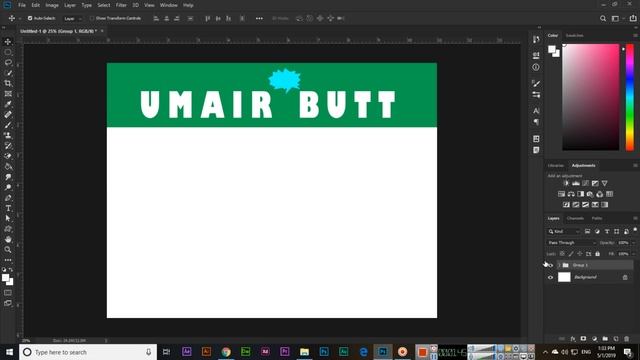Toggle Quick Mask mode
This screenshot has width=640, height=360.
pos(8,293)
